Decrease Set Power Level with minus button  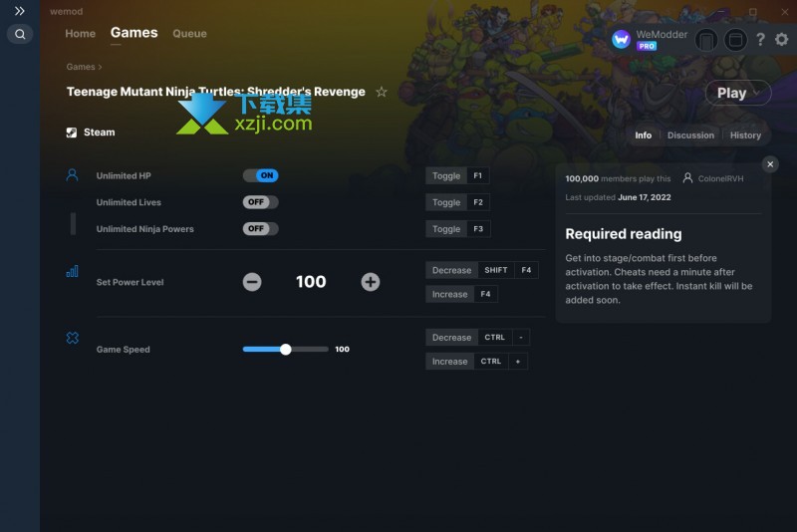252,282
